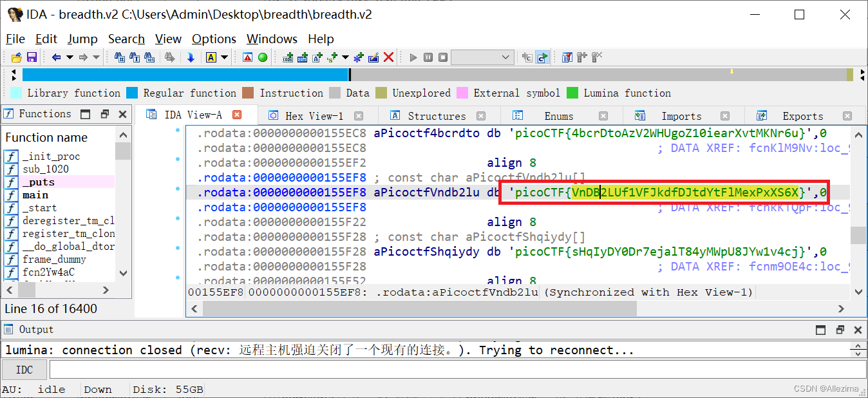Screen dimensions: 868x398
Task: Close the Hex View-1 tab
Action: [x=359, y=116]
